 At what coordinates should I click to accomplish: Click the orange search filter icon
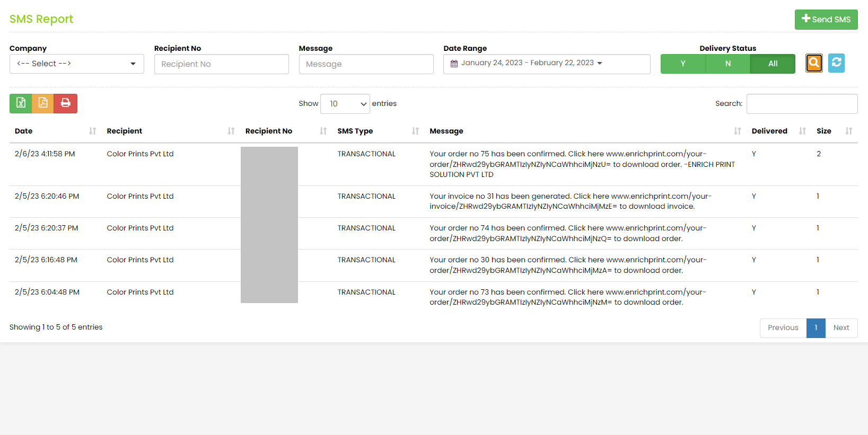(814, 63)
